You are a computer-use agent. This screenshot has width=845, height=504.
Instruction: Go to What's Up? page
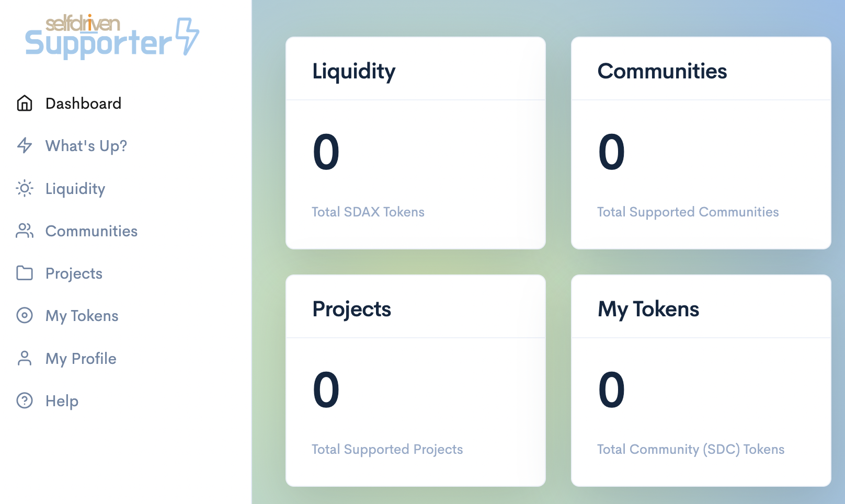[86, 146]
